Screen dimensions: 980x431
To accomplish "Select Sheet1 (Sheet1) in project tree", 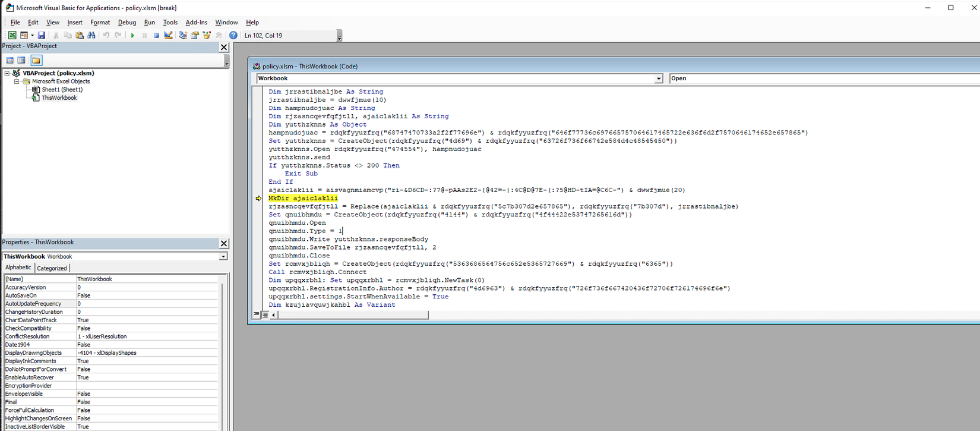I will [x=62, y=90].
